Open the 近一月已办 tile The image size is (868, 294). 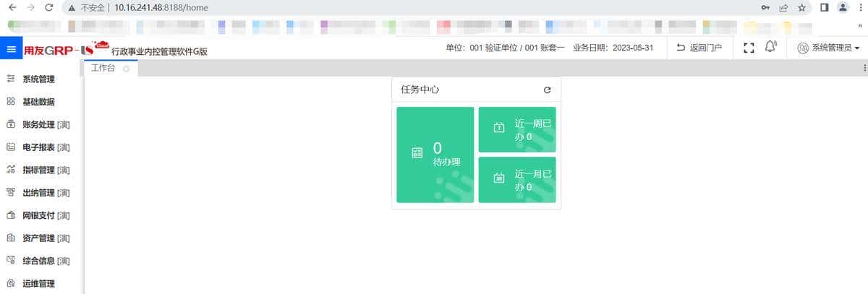click(x=517, y=180)
